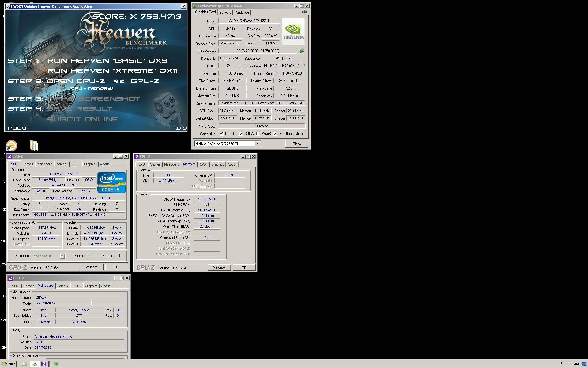The width and height of the screenshot is (588, 368).
Task: Click Validate in CPU-Z Memory window
Action: click(219, 267)
